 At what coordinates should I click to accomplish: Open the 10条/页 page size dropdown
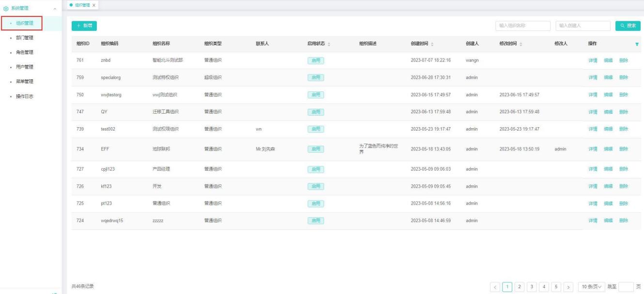(593, 287)
